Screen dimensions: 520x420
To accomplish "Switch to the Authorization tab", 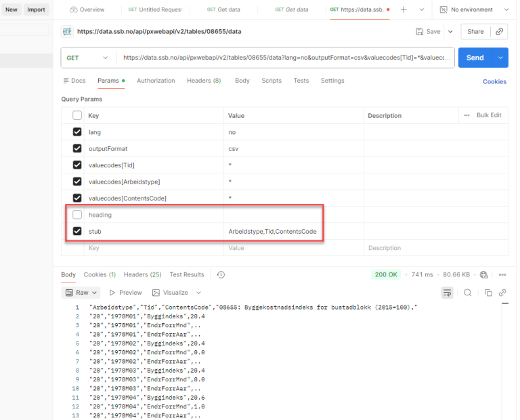I will [156, 81].
